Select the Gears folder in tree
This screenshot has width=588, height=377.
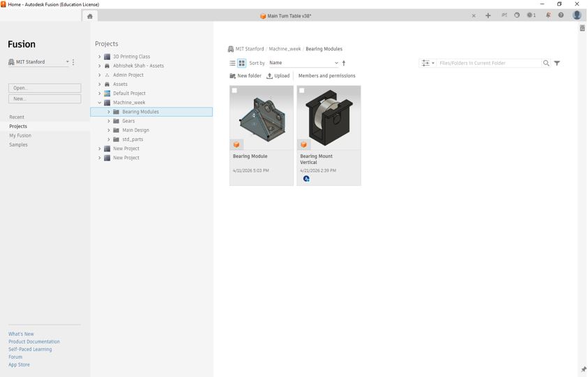click(x=128, y=121)
